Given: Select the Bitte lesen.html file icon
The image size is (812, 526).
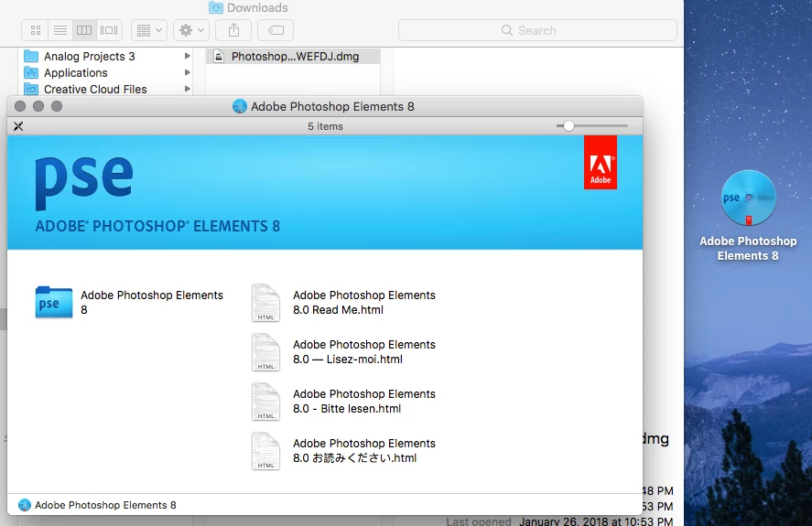Looking at the screenshot, I should 265,402.
